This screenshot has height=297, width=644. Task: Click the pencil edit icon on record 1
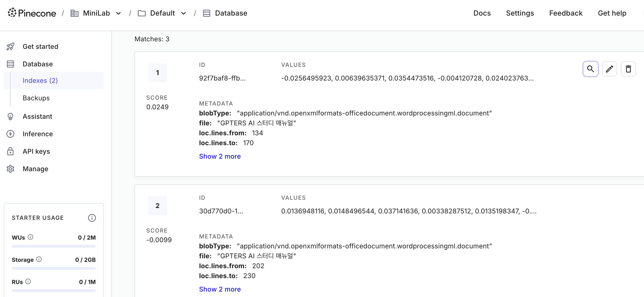(609, 69)
